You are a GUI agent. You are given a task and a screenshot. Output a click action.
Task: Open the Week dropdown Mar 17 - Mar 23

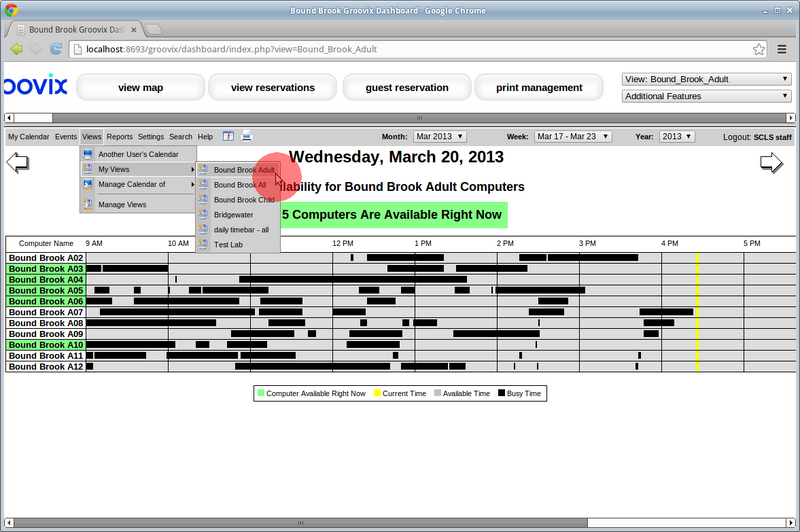click(572, 136)
